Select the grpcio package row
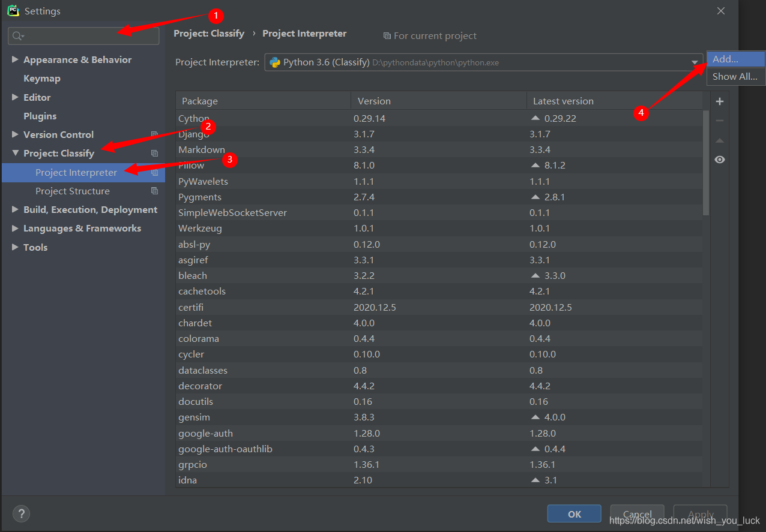This screenshot has height=532, width=766. pyautogui.click(x=439, y=464)
